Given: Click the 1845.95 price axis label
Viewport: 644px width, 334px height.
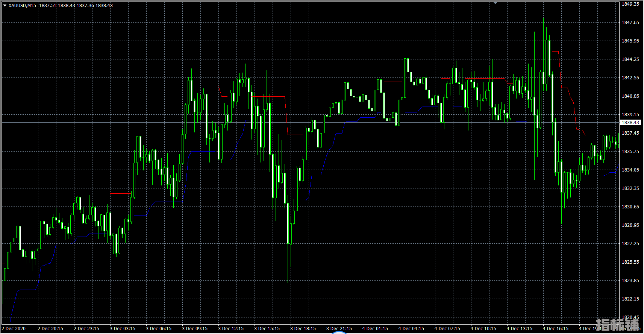Looking at the screenshot, I should coord(630,41).
